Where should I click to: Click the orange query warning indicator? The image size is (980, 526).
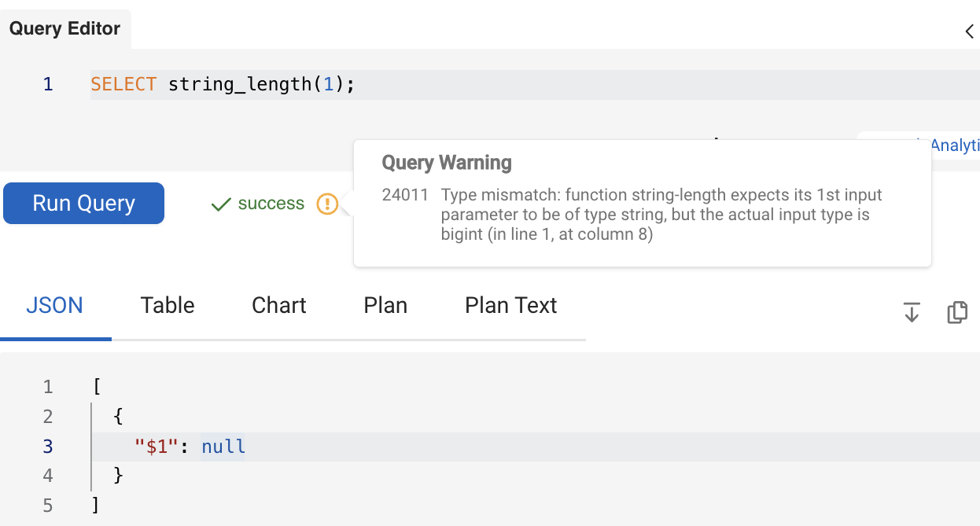327,203
